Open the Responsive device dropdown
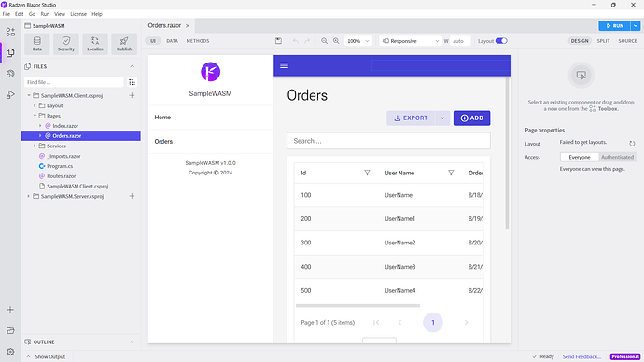 [x=411, y=41]
